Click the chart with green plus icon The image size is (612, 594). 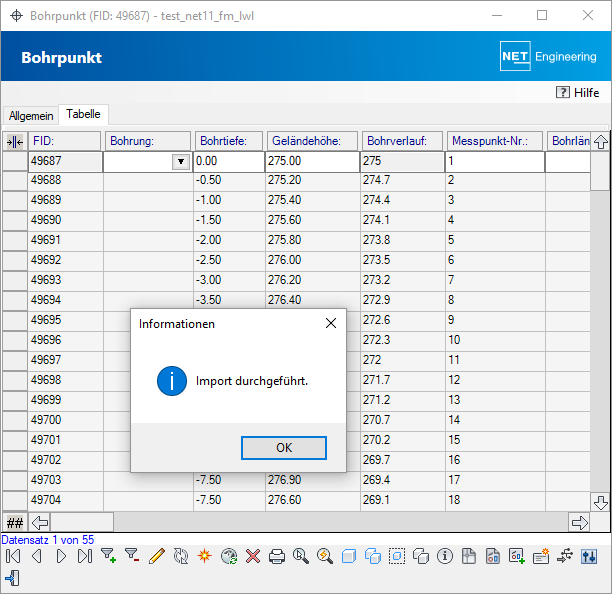pos(517,556)
